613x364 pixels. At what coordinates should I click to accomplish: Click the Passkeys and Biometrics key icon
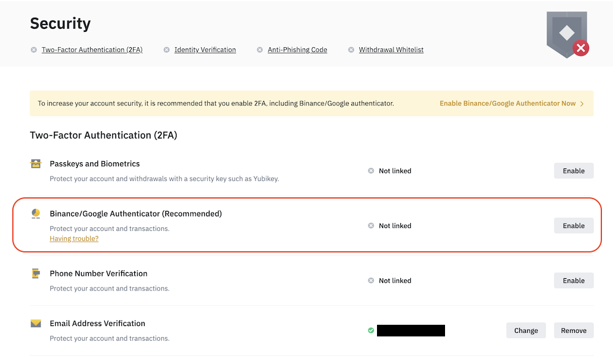point(36,164)
